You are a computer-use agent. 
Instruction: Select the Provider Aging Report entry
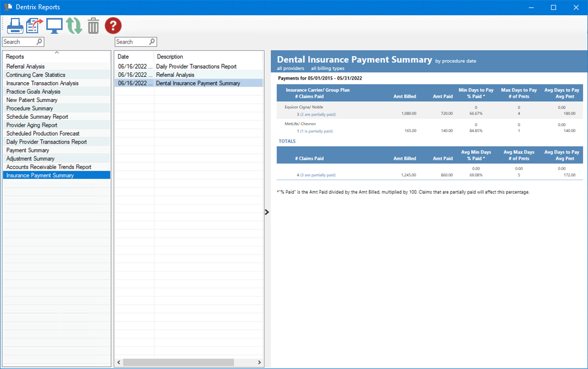point(34,125)
